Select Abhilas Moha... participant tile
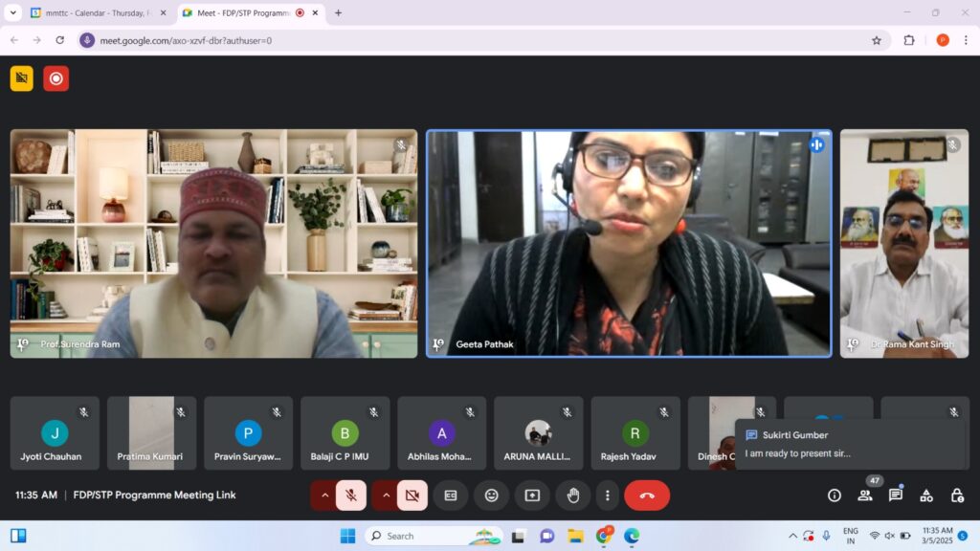The image size is (980, 551). [442, 433]
